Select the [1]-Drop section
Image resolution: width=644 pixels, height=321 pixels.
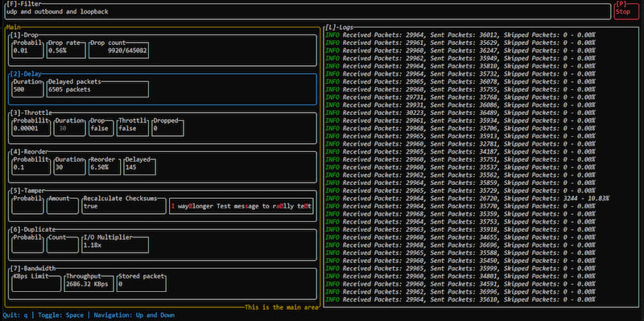point(163,50)
